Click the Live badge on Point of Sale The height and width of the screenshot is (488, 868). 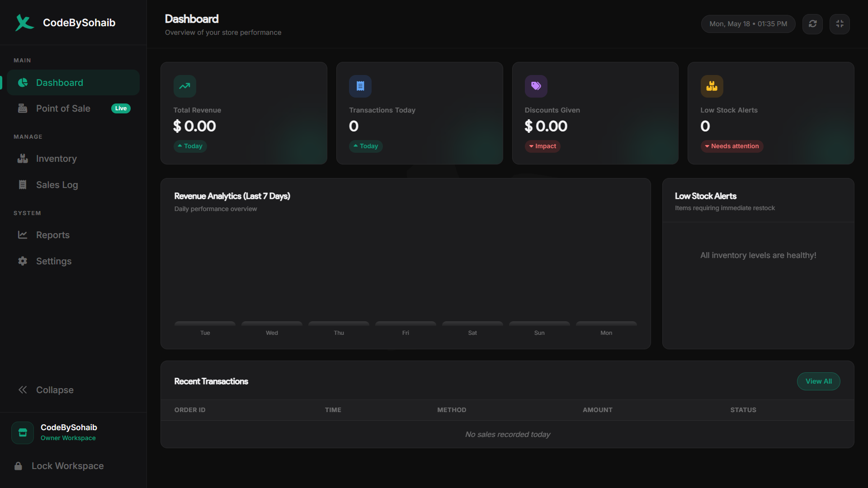pyautogui.click(x=121, y=108)
